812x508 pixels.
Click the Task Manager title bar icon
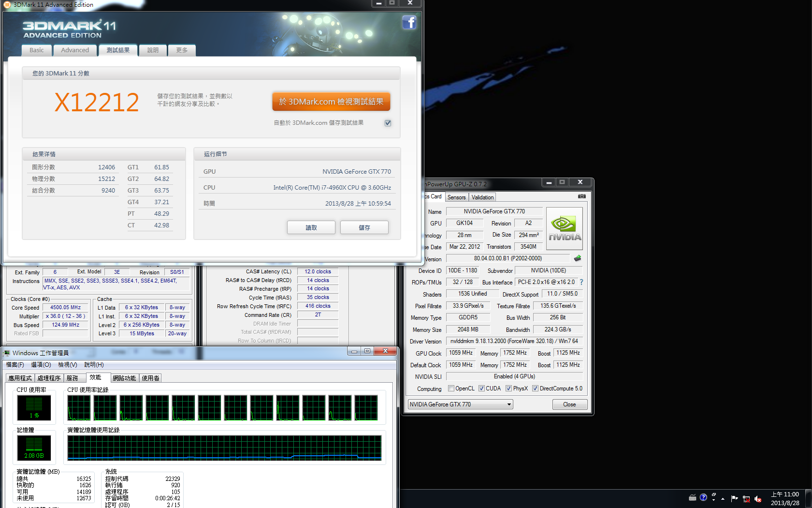[x=7, y=353]
